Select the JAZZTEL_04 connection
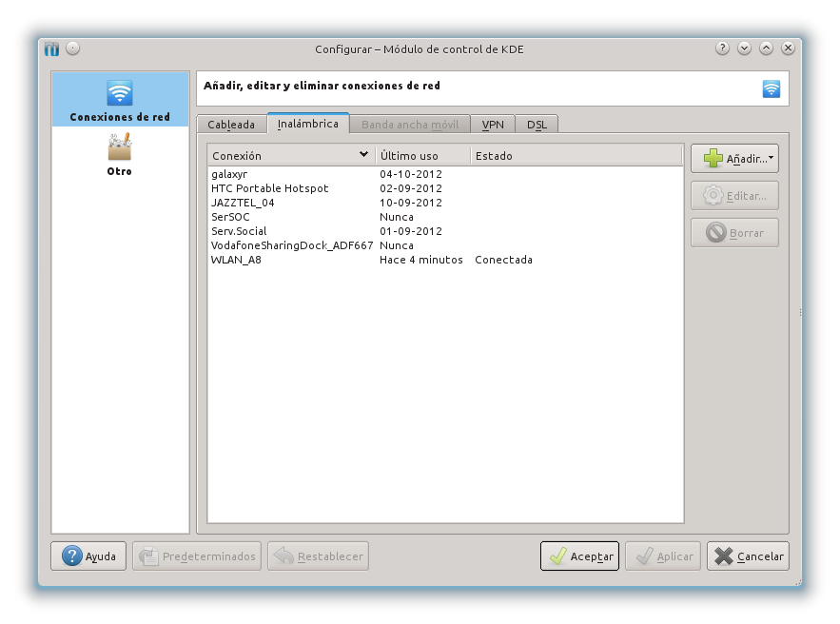 446,203
